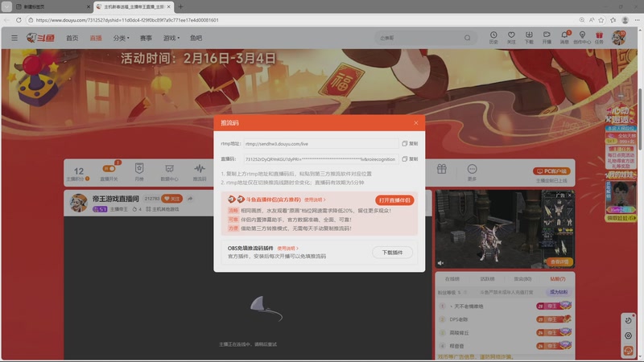Select ranking row 天不老情难绝
Image resolution: width=644 pixels, height=362 pixels.
505,306
